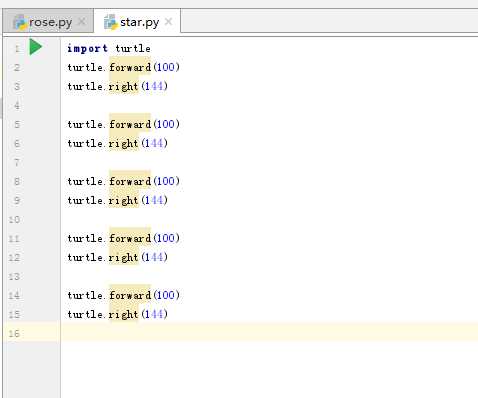Switch to the rose.py tab
Image resolution: width=478 pixels, height=398 pixels.
point(48,22)
